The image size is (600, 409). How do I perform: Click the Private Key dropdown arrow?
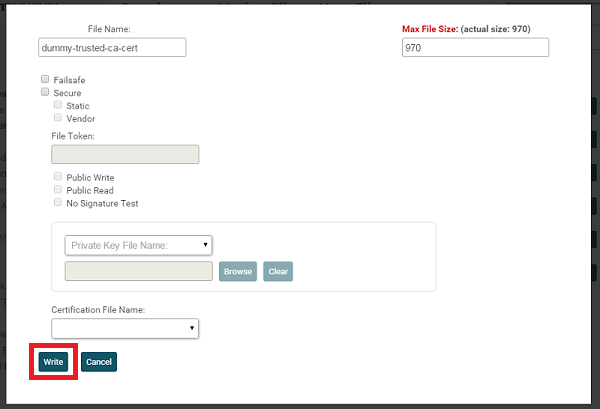click(x=205, y=245)
